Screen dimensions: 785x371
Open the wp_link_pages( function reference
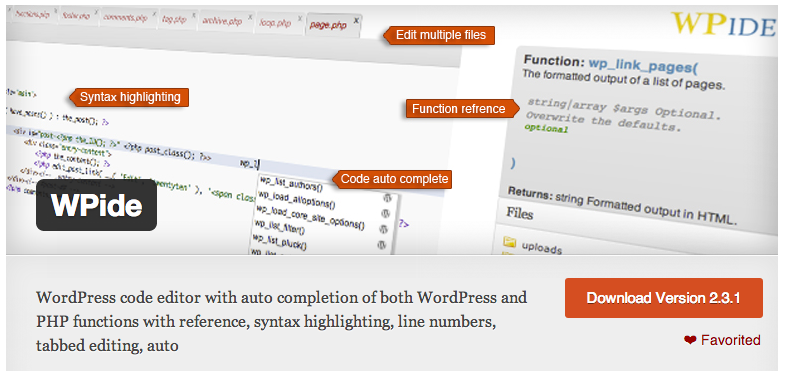tap(643, 64)
